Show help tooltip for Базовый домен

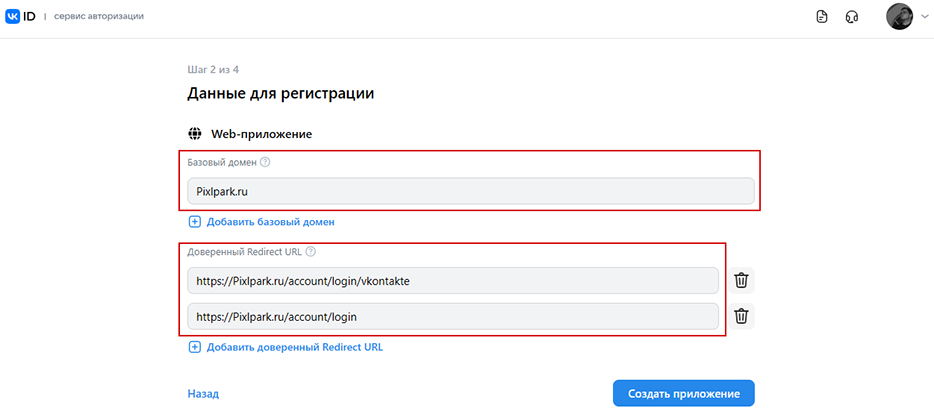(266, 162)
